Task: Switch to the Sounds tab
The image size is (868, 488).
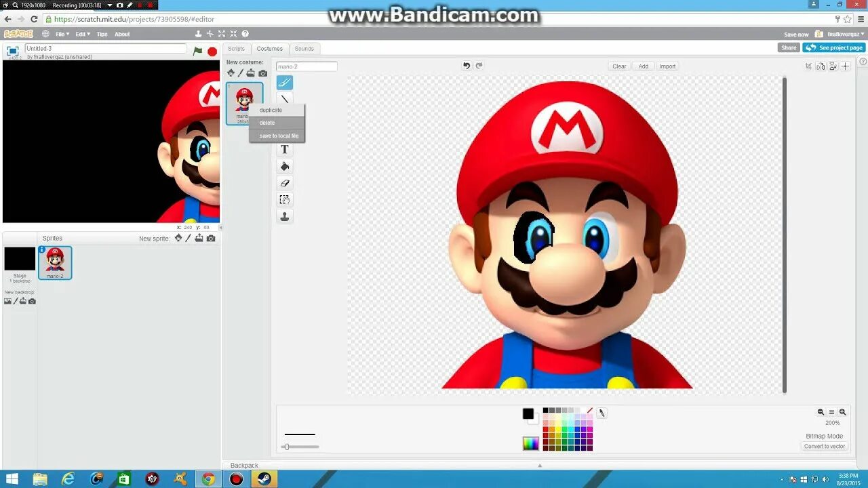Action: (x=304, y=49)
